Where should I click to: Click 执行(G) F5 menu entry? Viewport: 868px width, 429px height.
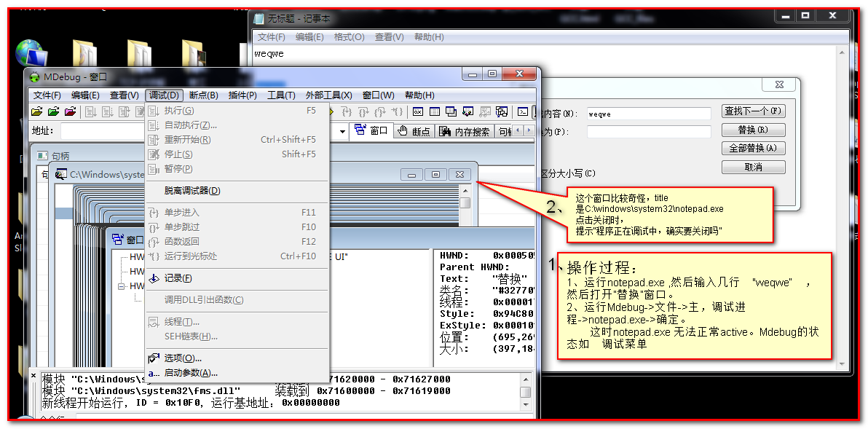pos(237,111)
